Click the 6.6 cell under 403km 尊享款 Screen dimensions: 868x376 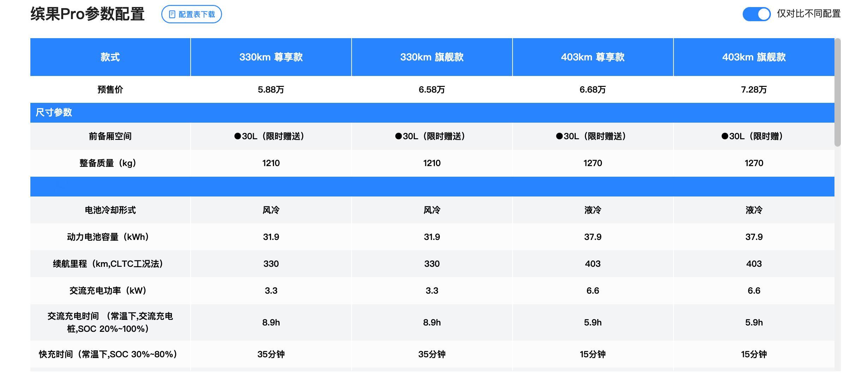tap(593, 290)
